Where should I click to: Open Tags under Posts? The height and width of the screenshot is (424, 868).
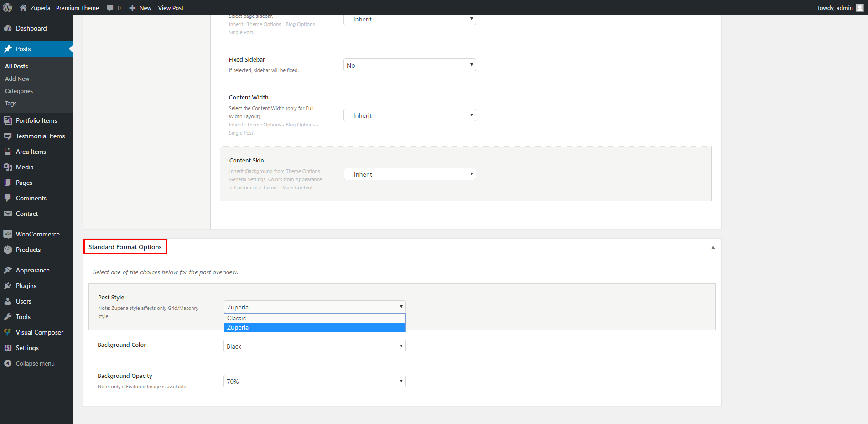click(x=10, y=103)
